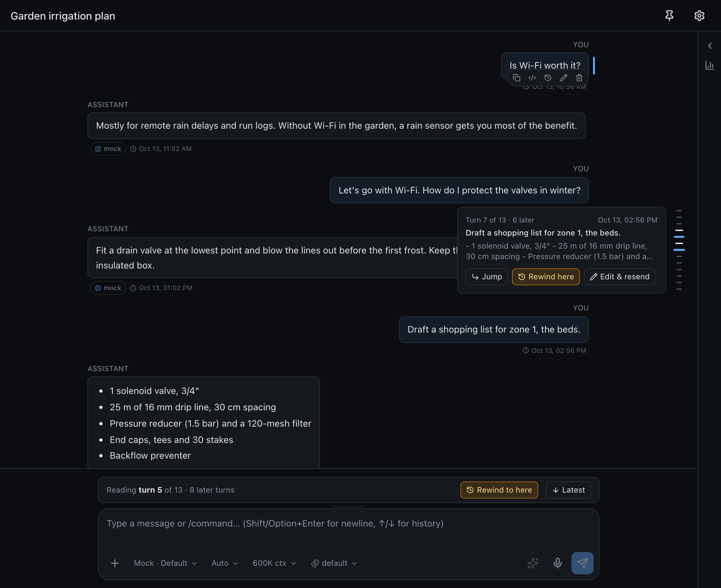Click the "1 solenoid valve, 3/4"" list item

pos(154,391)
